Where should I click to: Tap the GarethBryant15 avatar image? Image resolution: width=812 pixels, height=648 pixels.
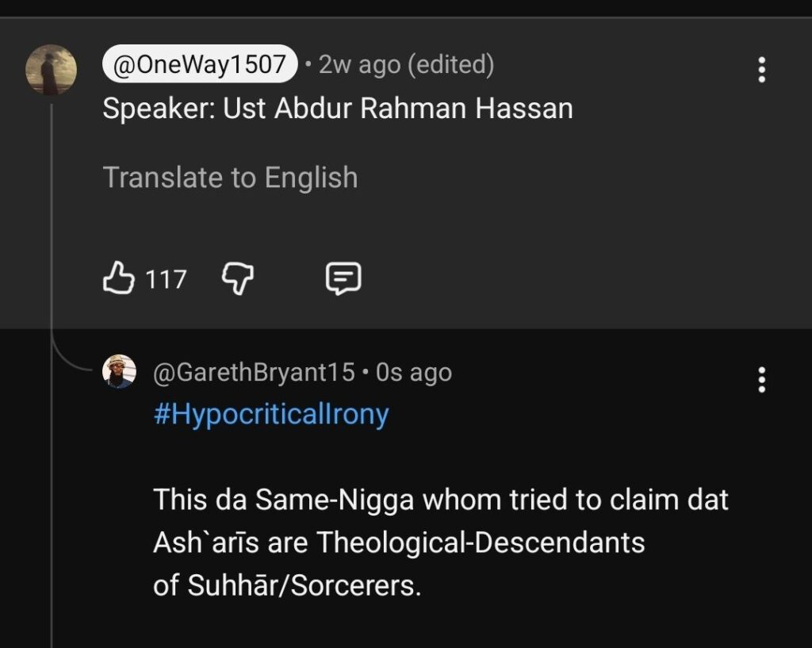pyautogui.click(x=120, y=372)
